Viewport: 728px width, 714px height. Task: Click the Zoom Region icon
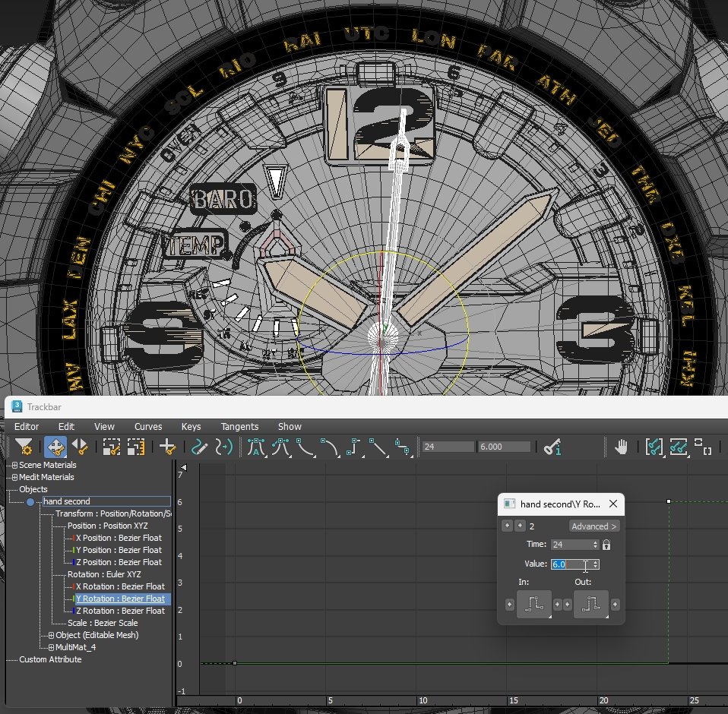703,447
